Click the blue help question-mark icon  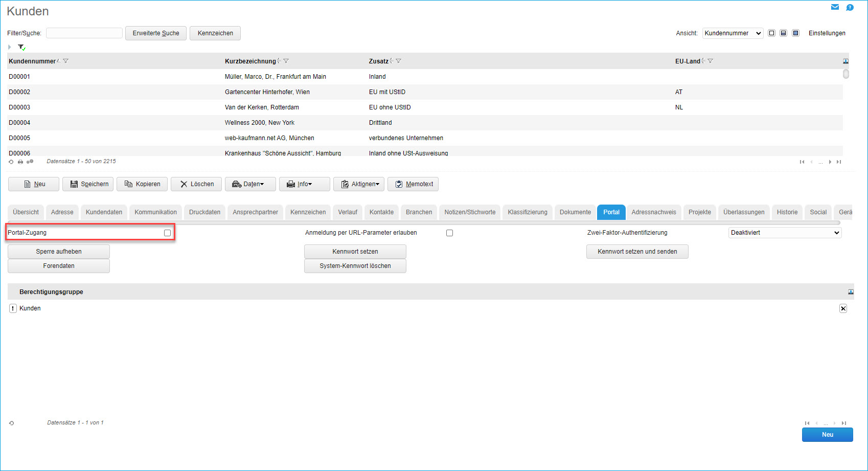(850, 7)
